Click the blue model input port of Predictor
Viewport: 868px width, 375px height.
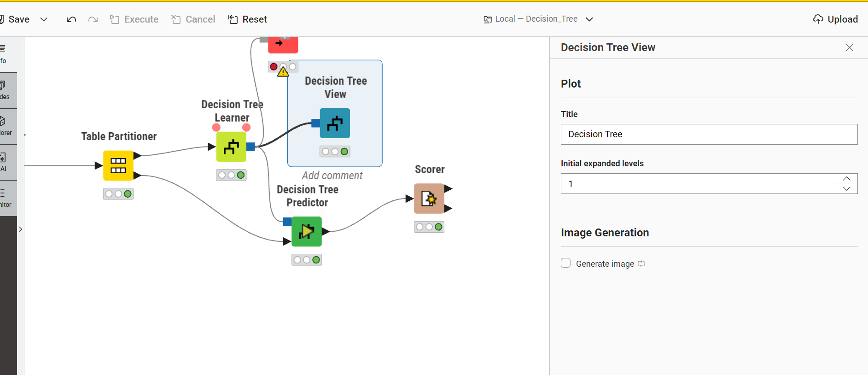click(x=287, y=222)
